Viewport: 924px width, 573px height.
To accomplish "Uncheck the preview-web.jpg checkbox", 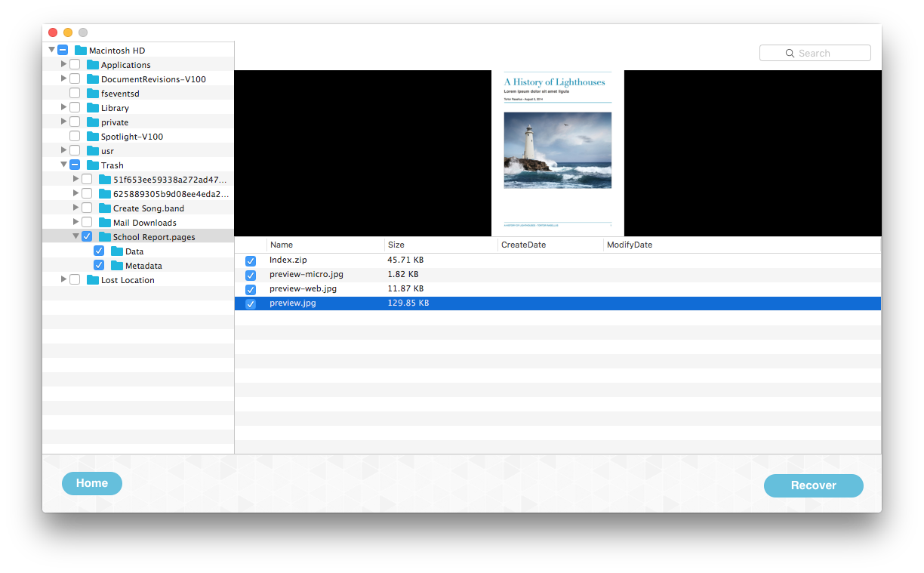I will pyautogui.click(x=251, y=290).
